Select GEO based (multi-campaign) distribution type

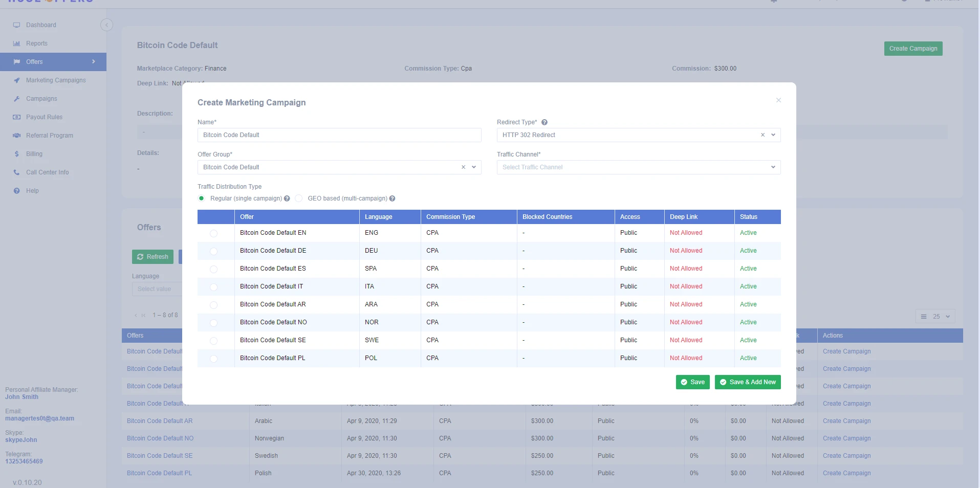click(x=299, y=198)
